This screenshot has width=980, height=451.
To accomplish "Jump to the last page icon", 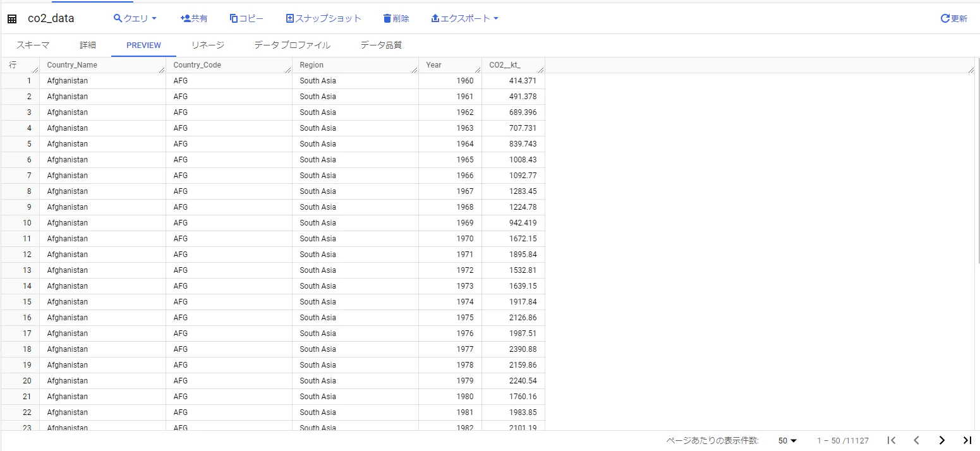I will click(x=967, y=440).
